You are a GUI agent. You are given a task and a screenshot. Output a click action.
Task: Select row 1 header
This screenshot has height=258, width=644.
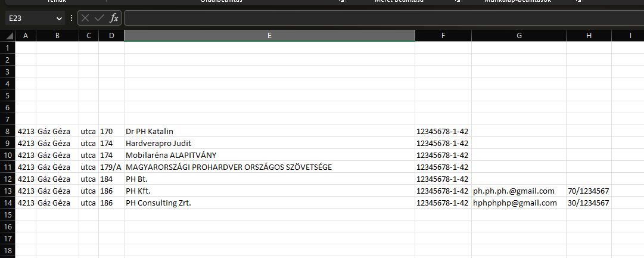[8, 48]
